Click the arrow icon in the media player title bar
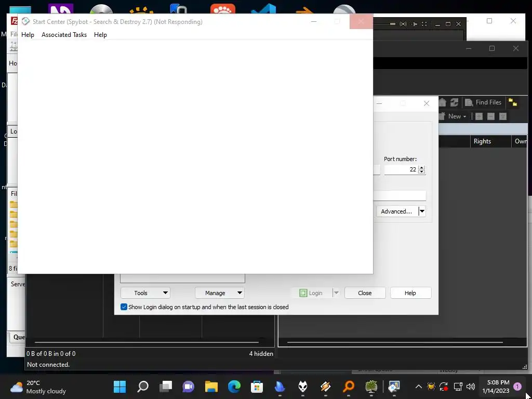Viewport: 532px width, 399px height. click(x=414, y=24)
